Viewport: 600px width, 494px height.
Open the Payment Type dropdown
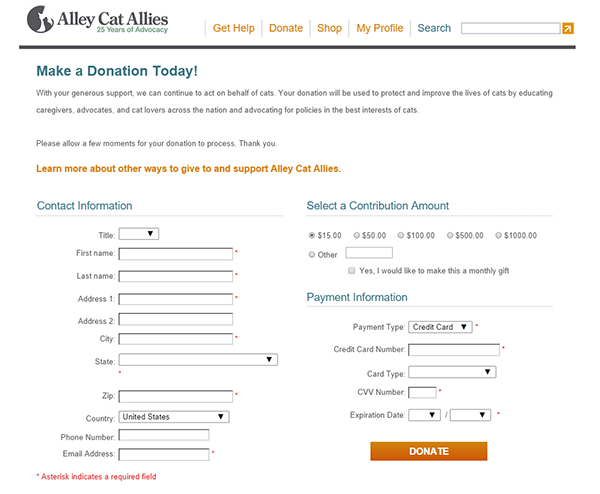pos(440,327)
